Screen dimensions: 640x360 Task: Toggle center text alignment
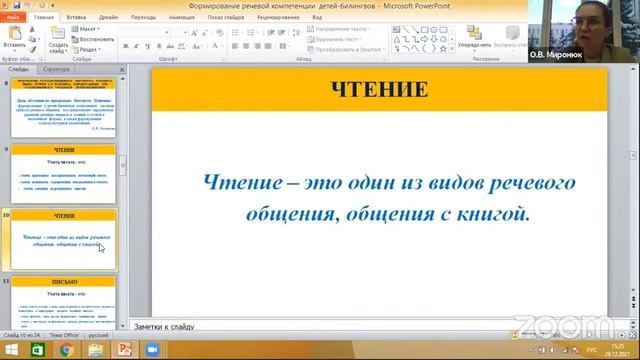[246, 46]
